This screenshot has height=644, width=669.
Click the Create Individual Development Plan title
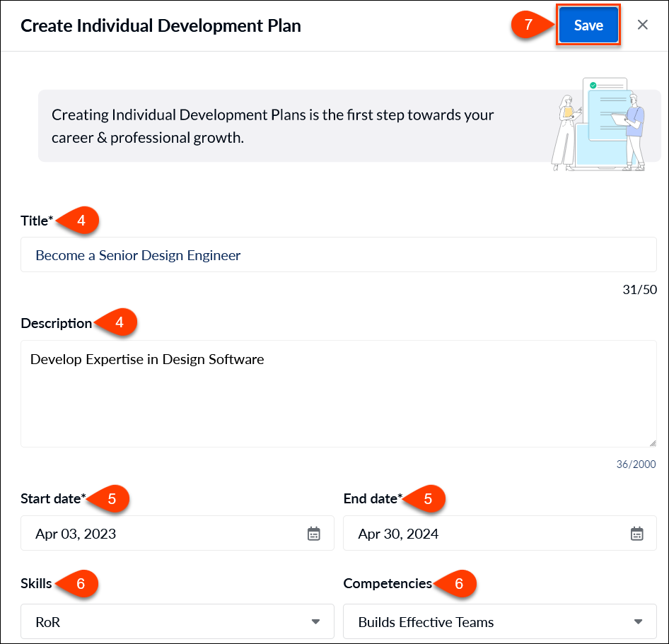tap(160, 25)
